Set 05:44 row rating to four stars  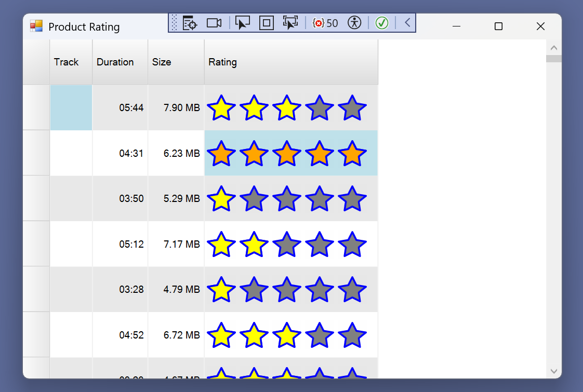[320, 108]
